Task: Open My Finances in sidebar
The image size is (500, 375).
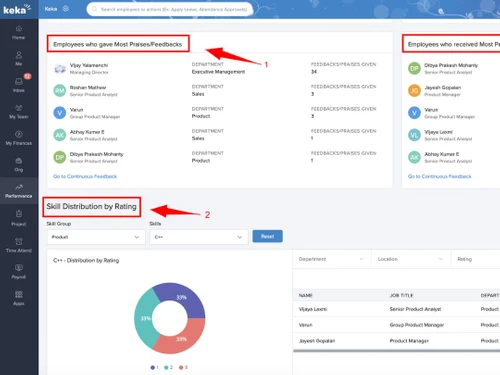Action: click(x=19, y=138)
